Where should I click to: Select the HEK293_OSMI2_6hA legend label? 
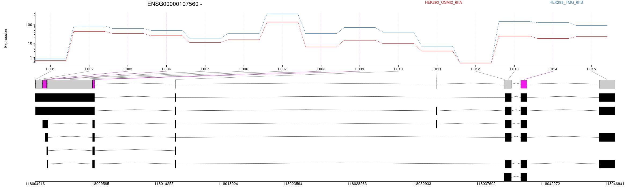tap(443, 2)
